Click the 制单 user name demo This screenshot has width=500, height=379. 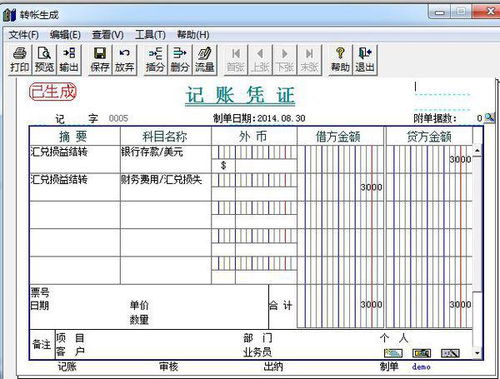point(421,367)
